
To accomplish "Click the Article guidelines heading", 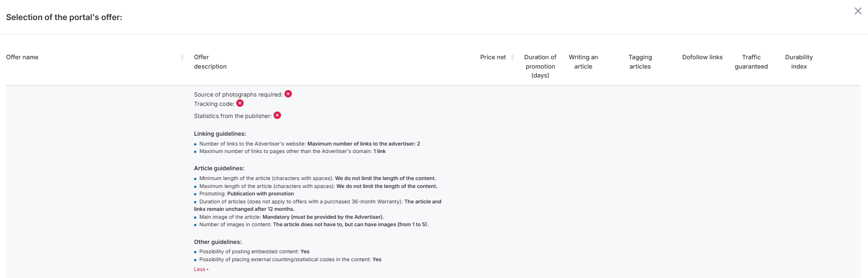I will [x=219, y=168].
